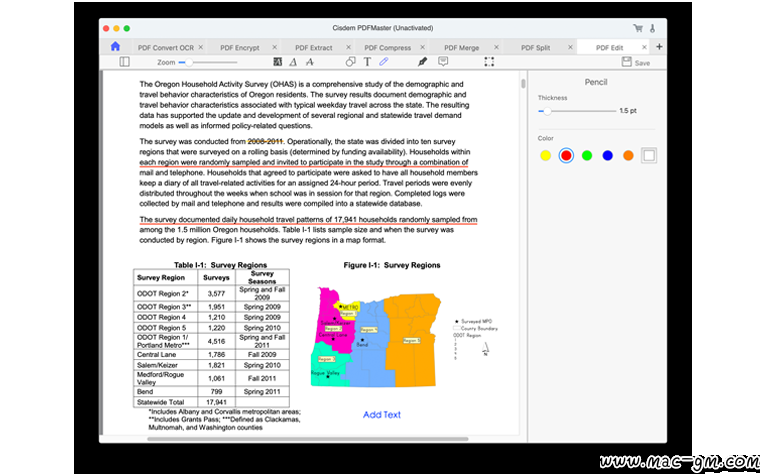The width and height of the screenshot is (760, 474).
Task: Click Table I-1: Survey Regions heading
Action: (x=221, y=265)
